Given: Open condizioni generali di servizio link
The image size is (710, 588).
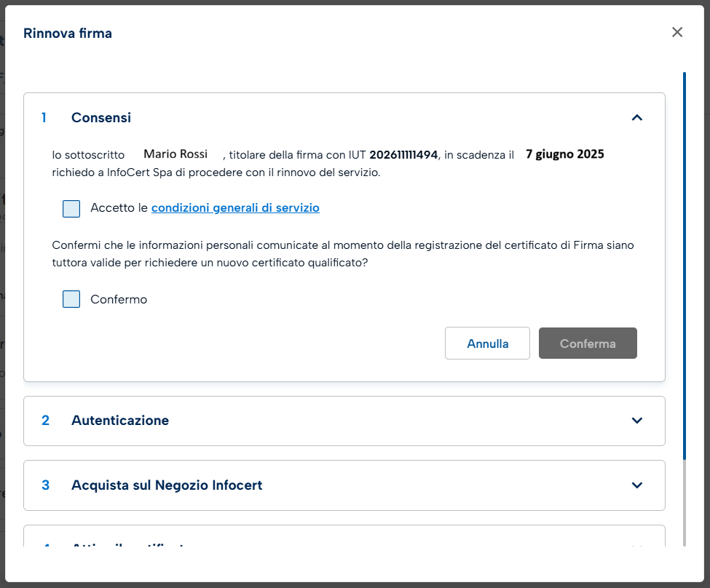Looking at the screenshot, I should pyautogui.click(x=235, y=208).
